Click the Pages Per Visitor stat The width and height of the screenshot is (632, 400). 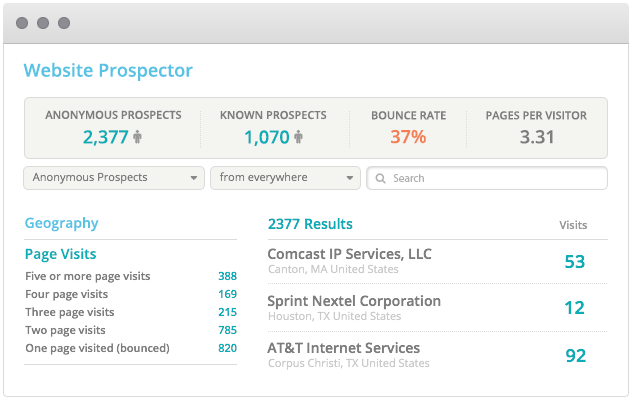[x=536, y=127]
